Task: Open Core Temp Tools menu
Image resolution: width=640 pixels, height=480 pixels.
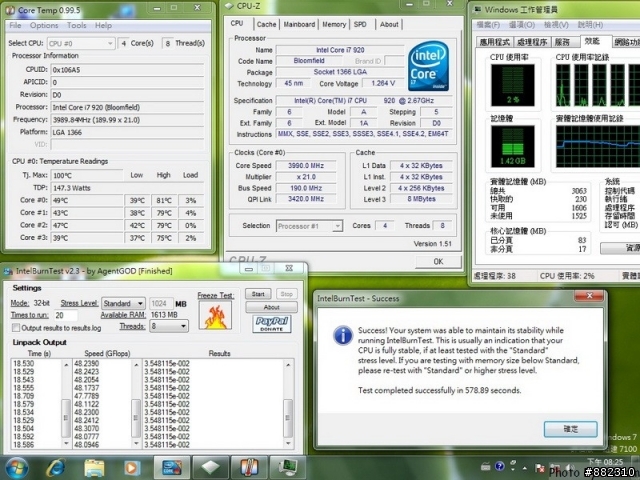Action: pos(76,25)
